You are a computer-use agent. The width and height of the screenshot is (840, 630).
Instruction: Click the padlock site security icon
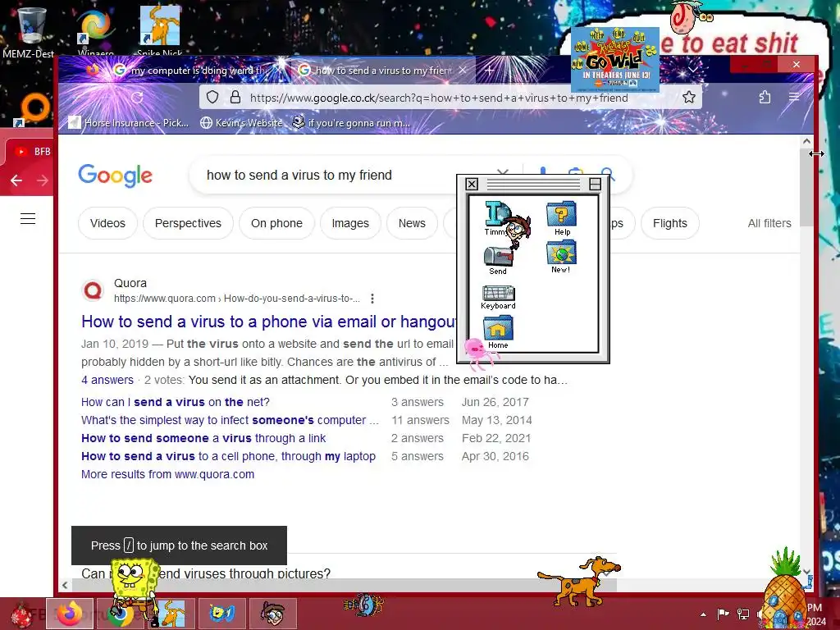pos(235,98)
